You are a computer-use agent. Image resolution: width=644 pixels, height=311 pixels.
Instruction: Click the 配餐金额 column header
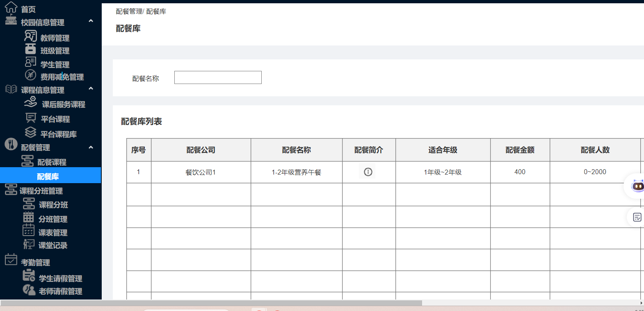pyautogui.click(x=520, y=150)
